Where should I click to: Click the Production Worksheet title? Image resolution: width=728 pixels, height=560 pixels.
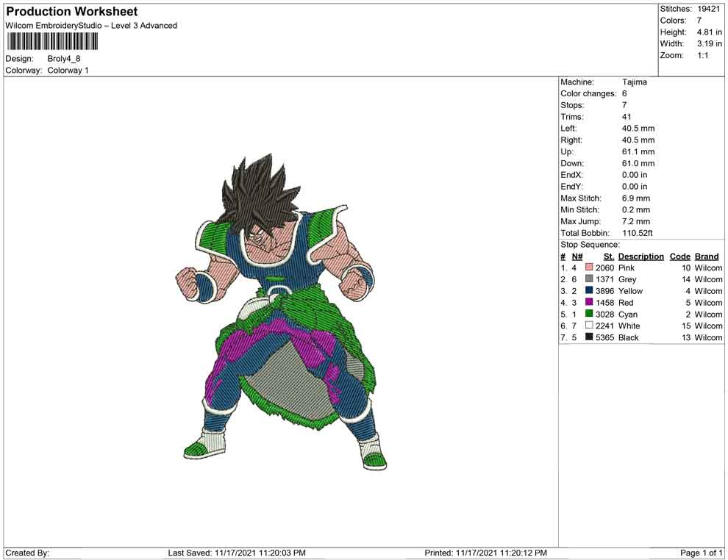coord(71,12)
